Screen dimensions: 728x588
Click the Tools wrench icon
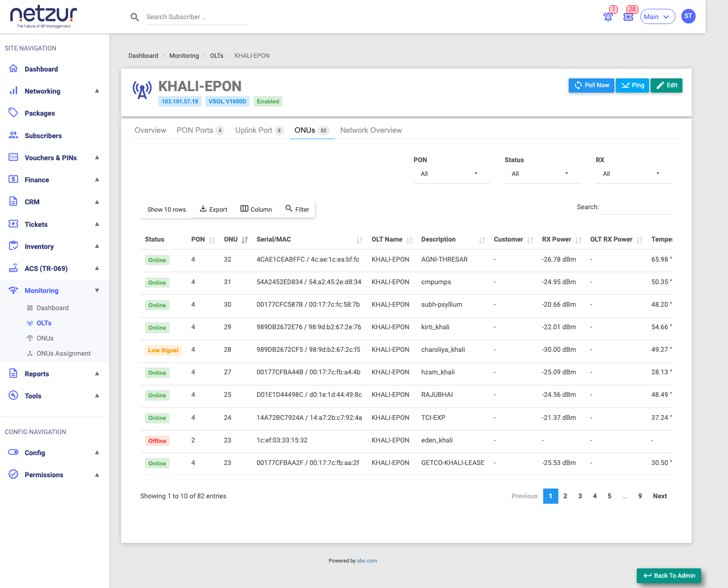pos(14,395)
